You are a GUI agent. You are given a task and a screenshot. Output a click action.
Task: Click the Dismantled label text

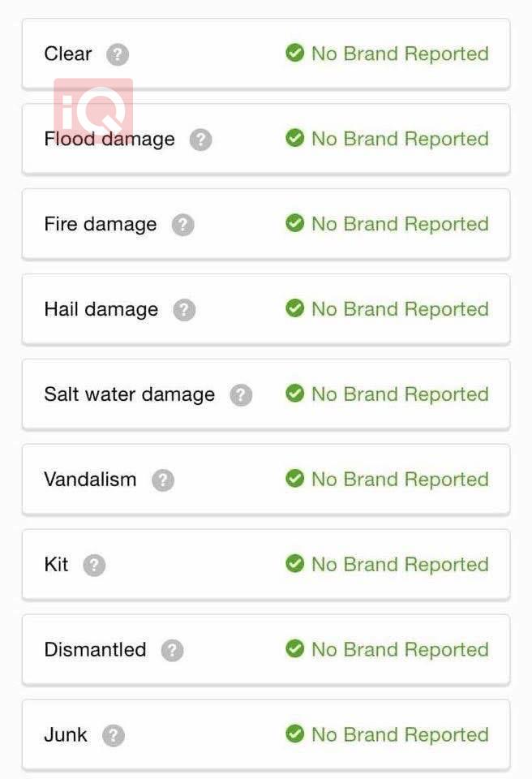[x=95, y=650]
